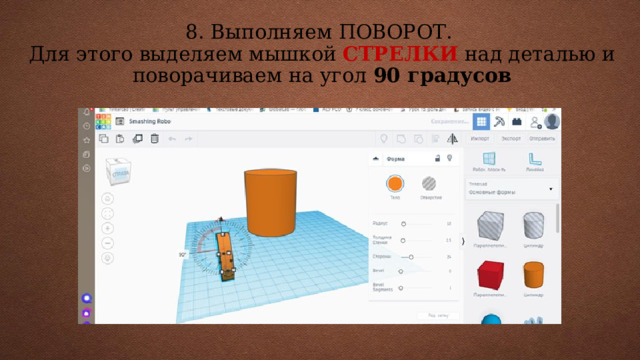Click the Workplane tool

pyautogui.click(x=489, y=162)
